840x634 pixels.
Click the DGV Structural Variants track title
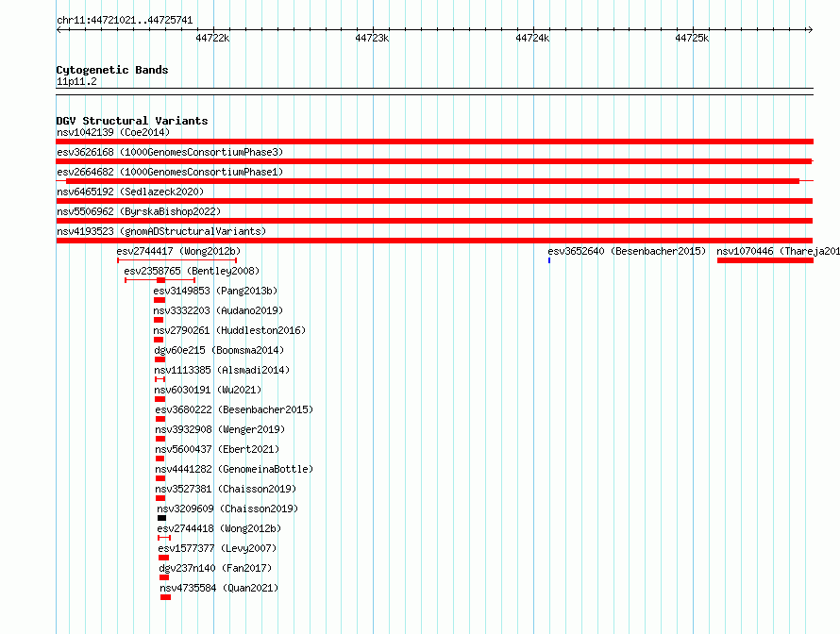pos(132,121)
